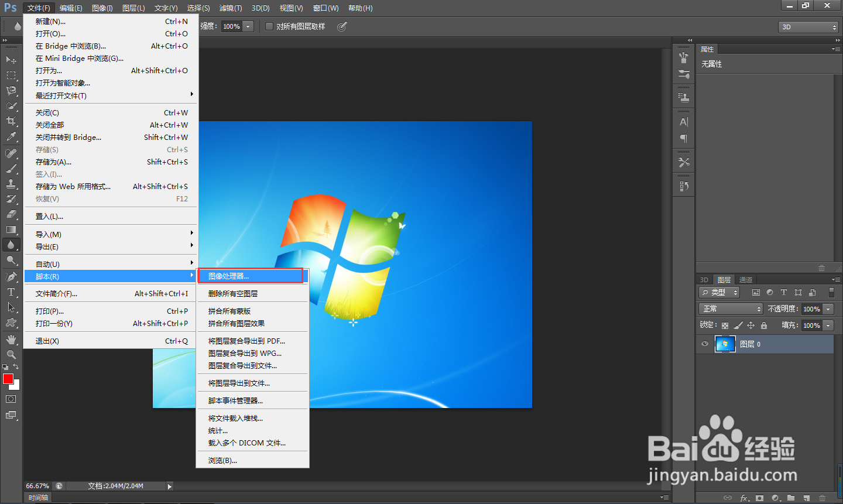The width and height of the screenshot is (843, 504).
Task: Create a new adjustment layer
Action: [776, 498]
